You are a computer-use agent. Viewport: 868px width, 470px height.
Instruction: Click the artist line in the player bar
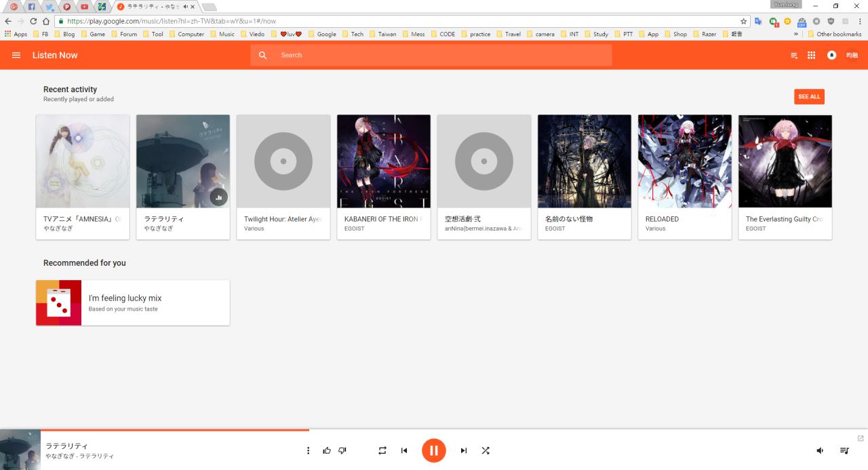pyautogui.click(x=79, y=456)
